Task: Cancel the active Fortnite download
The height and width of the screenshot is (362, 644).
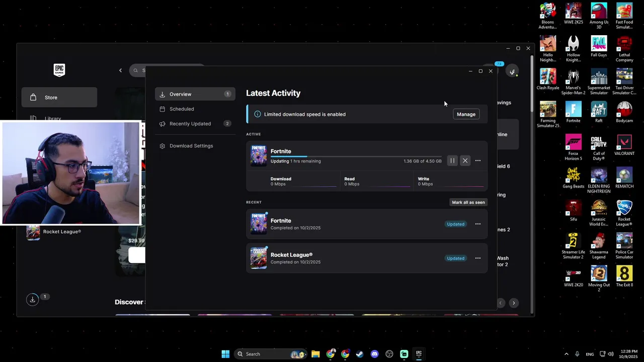Action: [x=465, y=161]
